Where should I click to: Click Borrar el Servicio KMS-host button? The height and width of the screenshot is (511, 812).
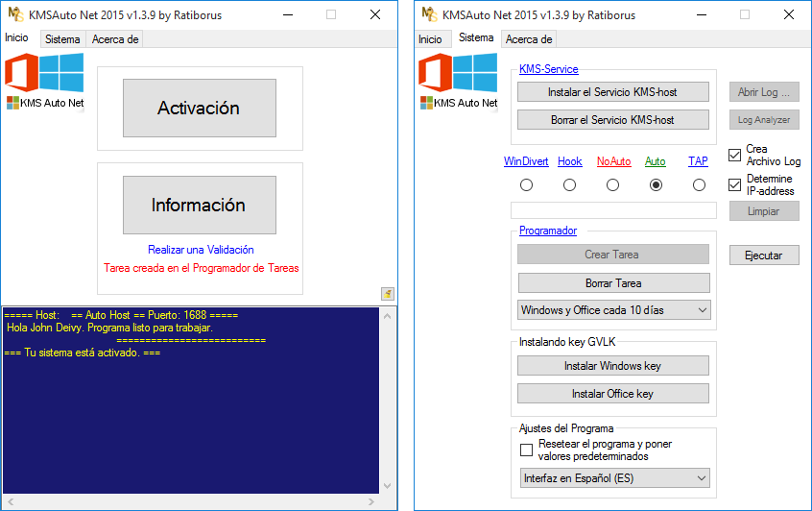click(x=613, y=120)
